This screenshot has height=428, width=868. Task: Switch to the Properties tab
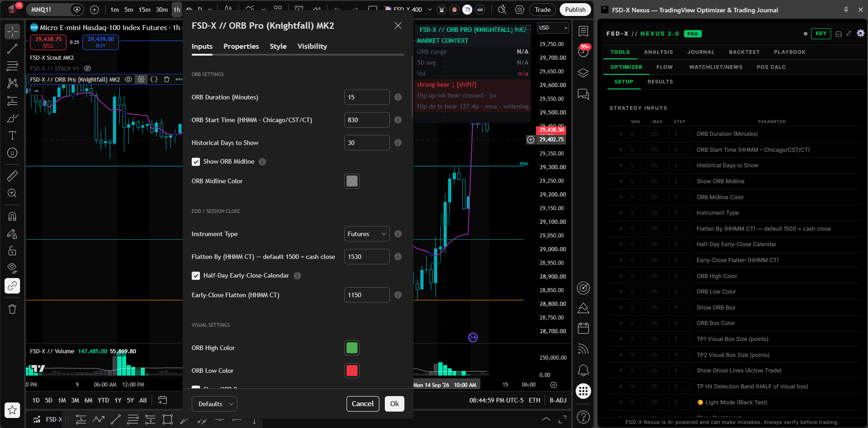click(241, 46)
